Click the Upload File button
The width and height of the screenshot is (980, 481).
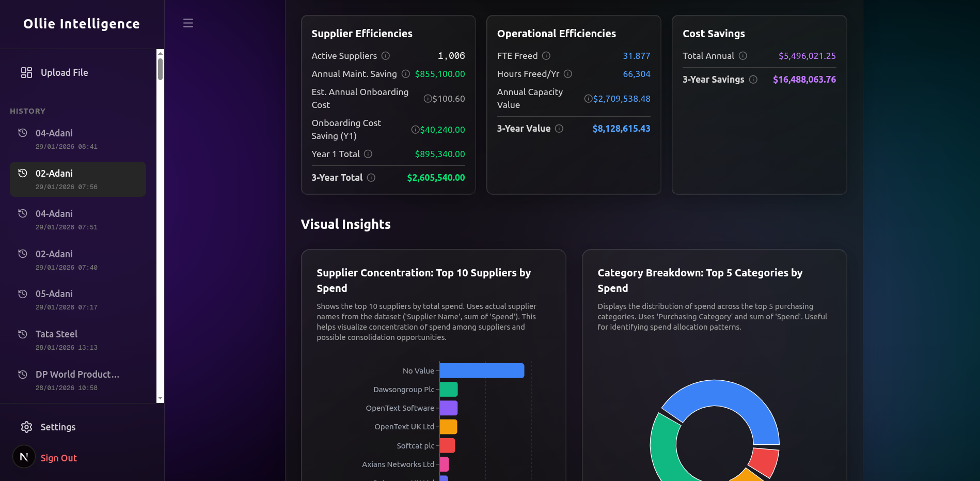pyautogui.click(x=64, y=73)
